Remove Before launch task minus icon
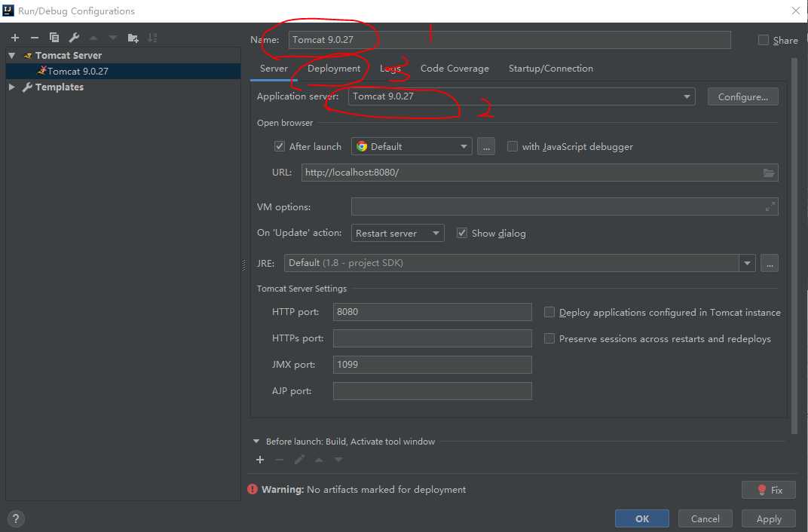The height and width of the screenshot is (532, 808). coord(280,460)
